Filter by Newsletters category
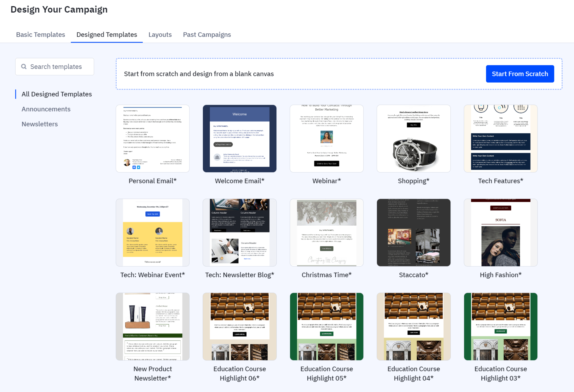 coord(40,124)
